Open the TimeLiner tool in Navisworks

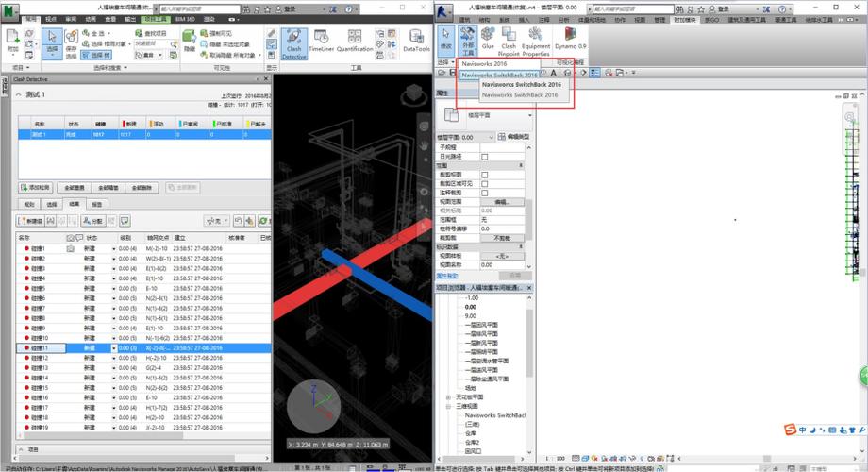321,41
